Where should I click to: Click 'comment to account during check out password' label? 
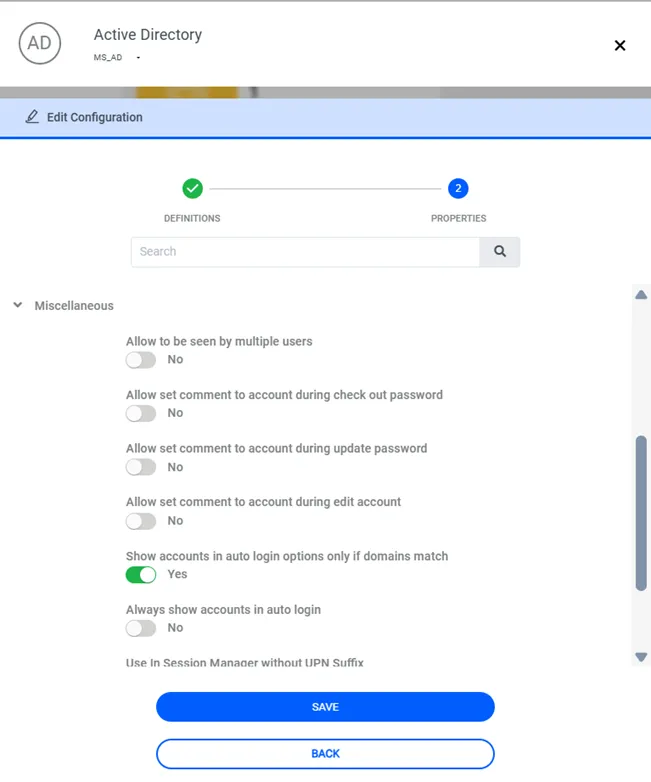pos(284,395)
